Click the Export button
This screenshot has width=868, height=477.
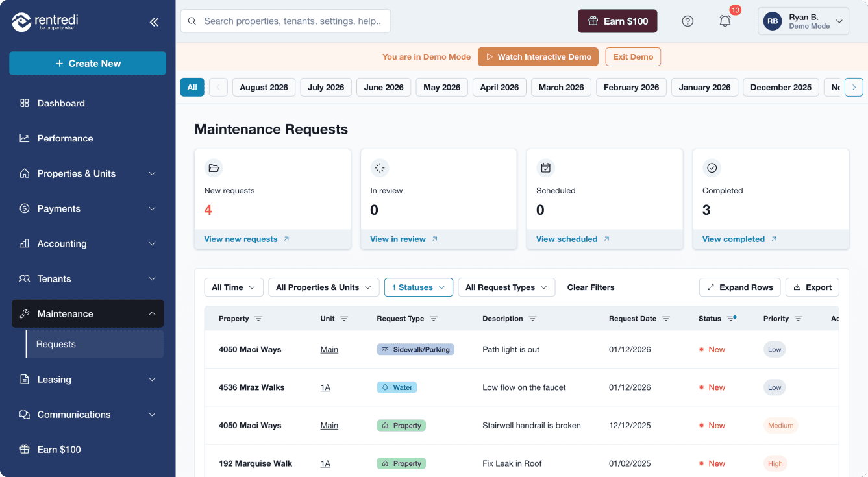coord(812,287)
